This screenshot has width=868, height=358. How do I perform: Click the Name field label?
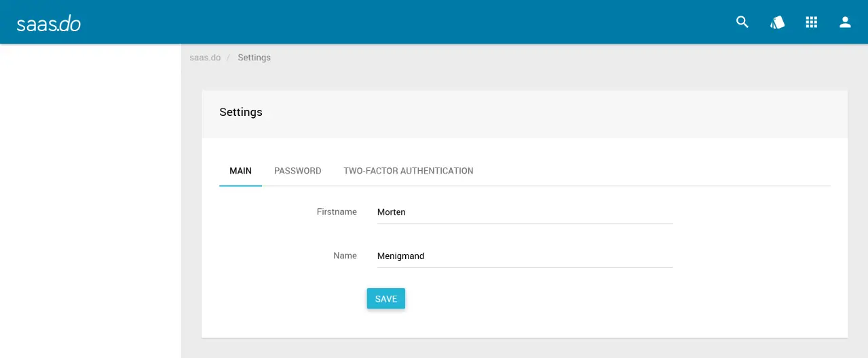click(345, 256)
